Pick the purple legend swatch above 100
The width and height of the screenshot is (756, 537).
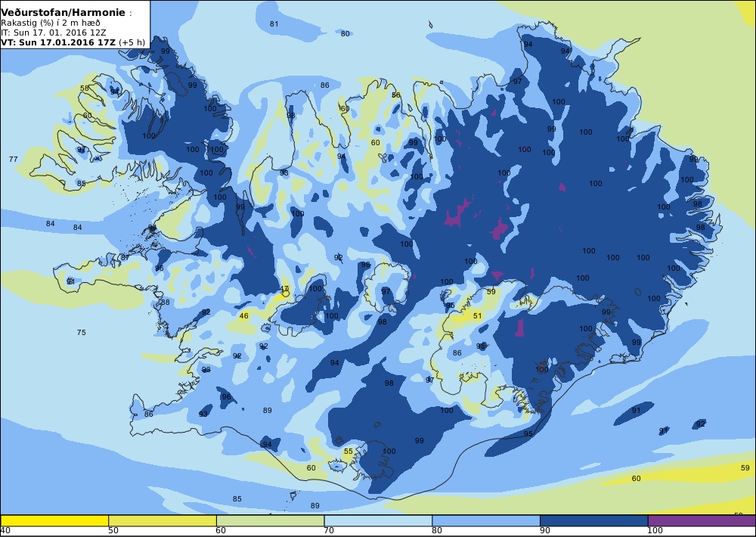(x=702, y=520)
